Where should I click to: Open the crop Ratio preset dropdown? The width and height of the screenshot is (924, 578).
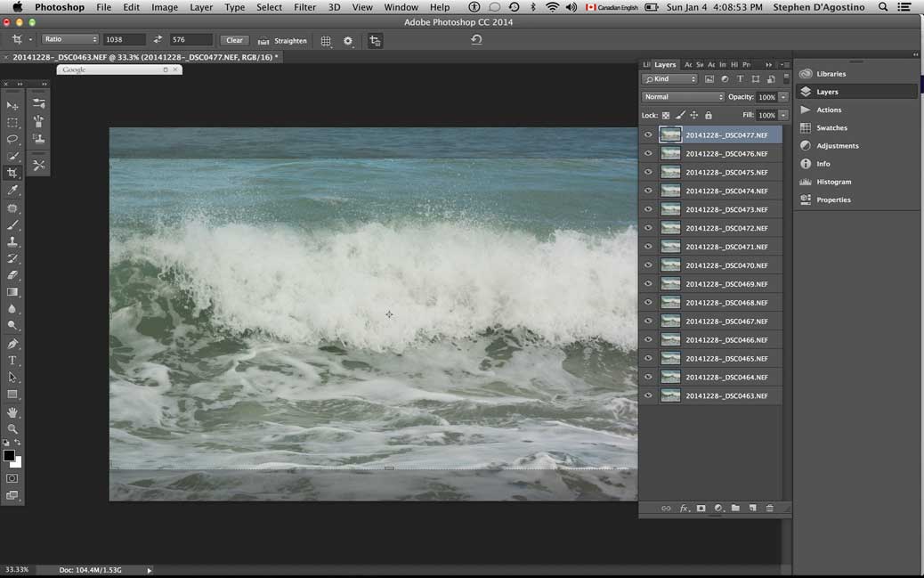70,40
